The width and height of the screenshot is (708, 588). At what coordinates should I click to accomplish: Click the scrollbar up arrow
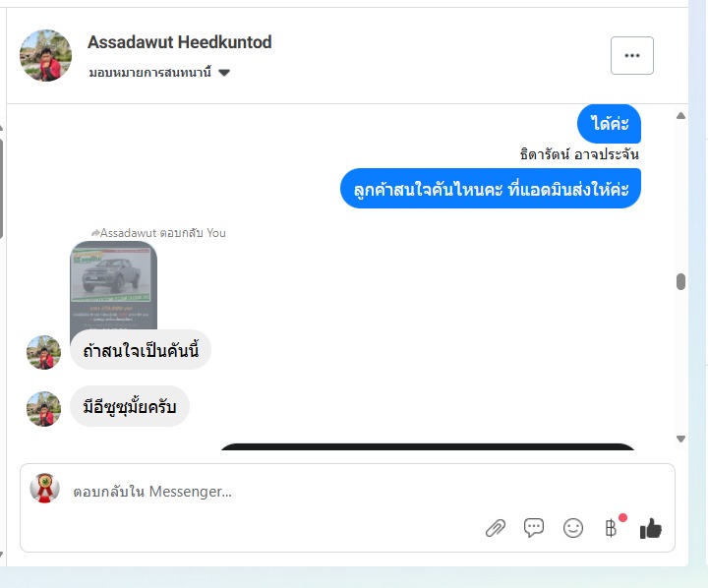680,116
